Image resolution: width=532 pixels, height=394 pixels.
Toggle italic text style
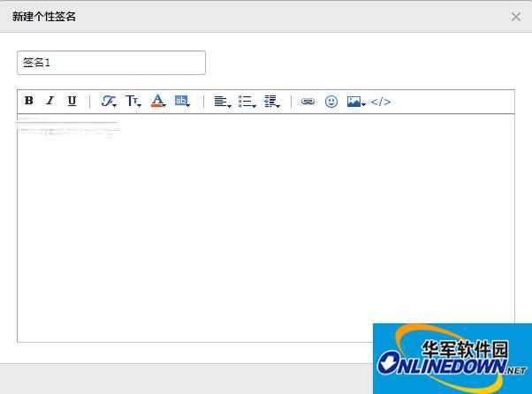50,102
